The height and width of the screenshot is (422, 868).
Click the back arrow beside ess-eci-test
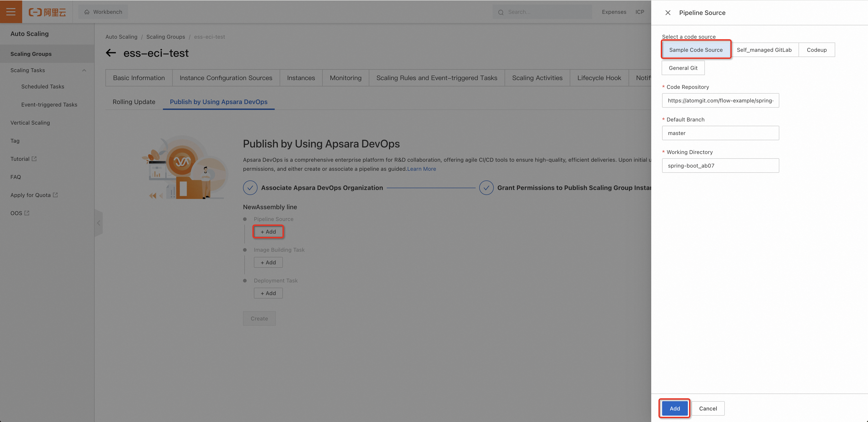[111, 53]
